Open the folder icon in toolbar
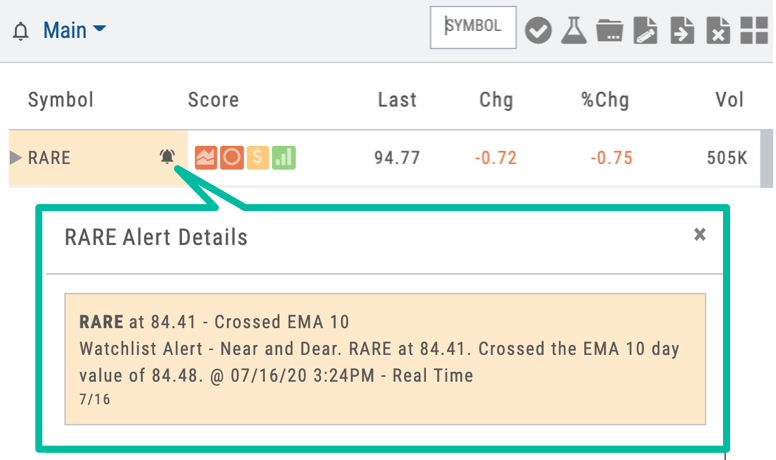This screenshot has width=776, height=460. tap(609, 31)
